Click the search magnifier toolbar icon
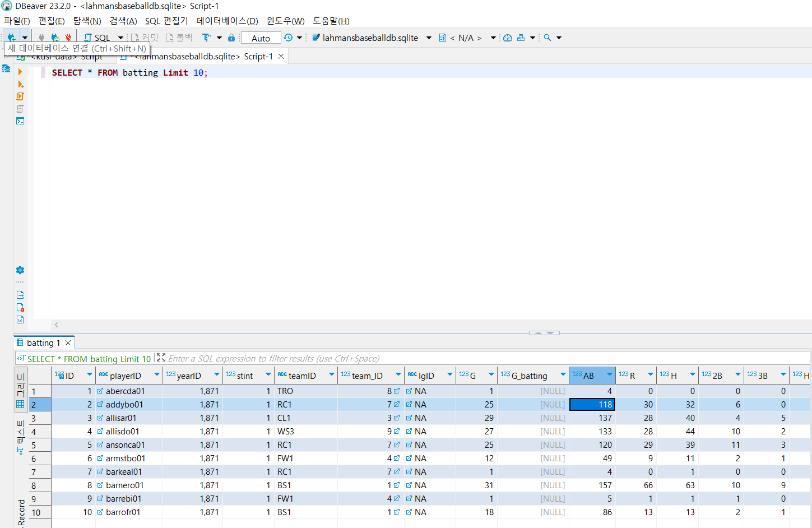The height and width of the screenshot is (528, 812). click(x=547, y=38)
